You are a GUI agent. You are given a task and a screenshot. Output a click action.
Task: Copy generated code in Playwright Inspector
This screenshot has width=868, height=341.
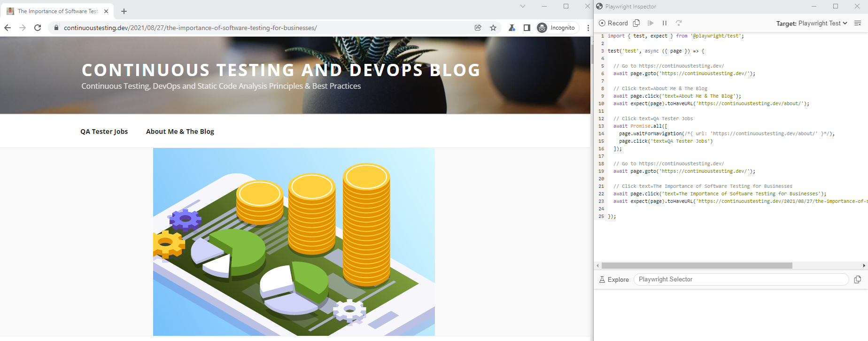pyautogui.click(x=636, y=23)
